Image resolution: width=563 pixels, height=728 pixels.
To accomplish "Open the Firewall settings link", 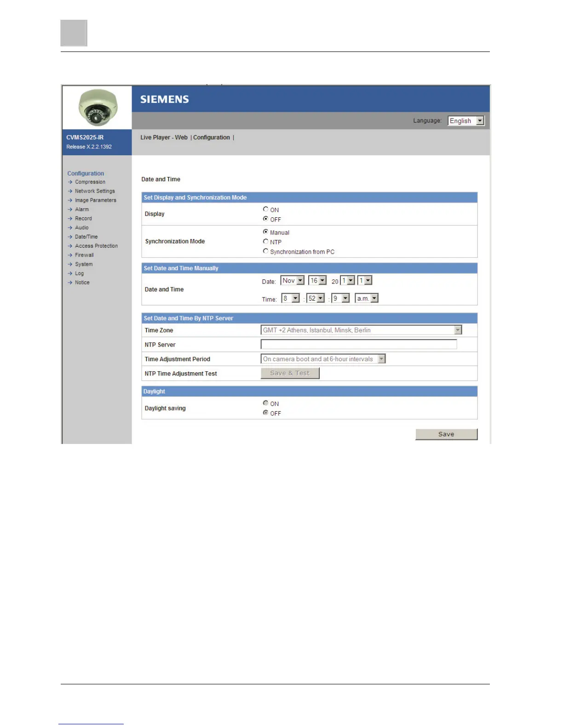I will 84,255.
